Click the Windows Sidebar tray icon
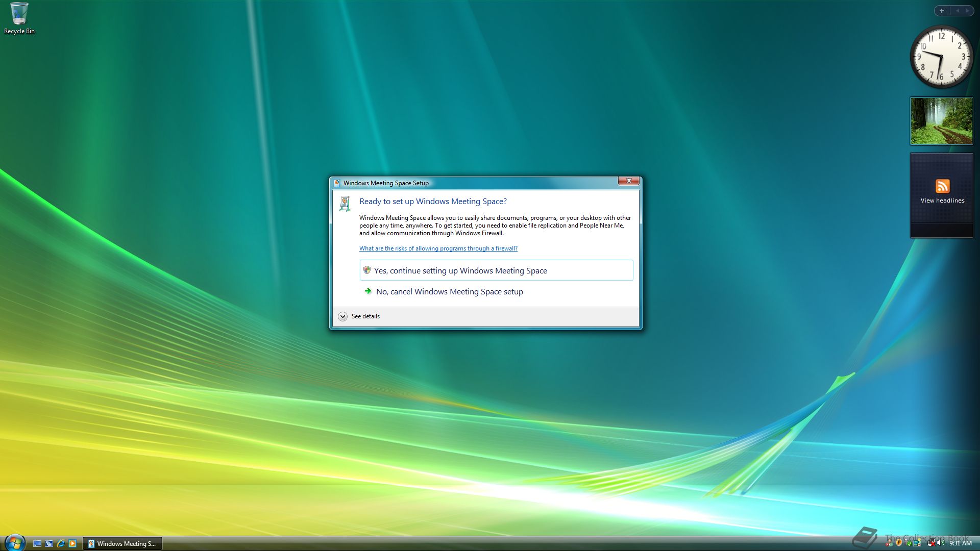The height and width of the screenshot is (551, 980). point(918,543)
